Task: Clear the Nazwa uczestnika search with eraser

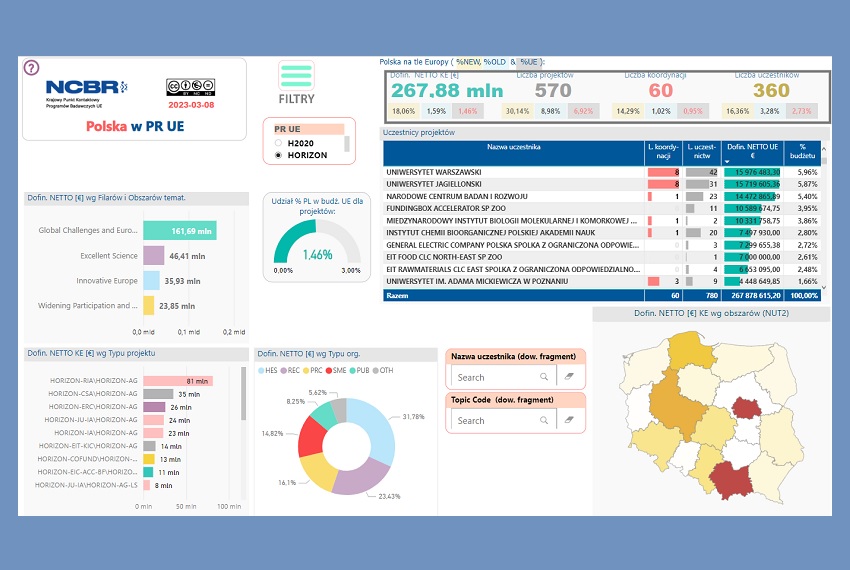Action: (568, 377)
